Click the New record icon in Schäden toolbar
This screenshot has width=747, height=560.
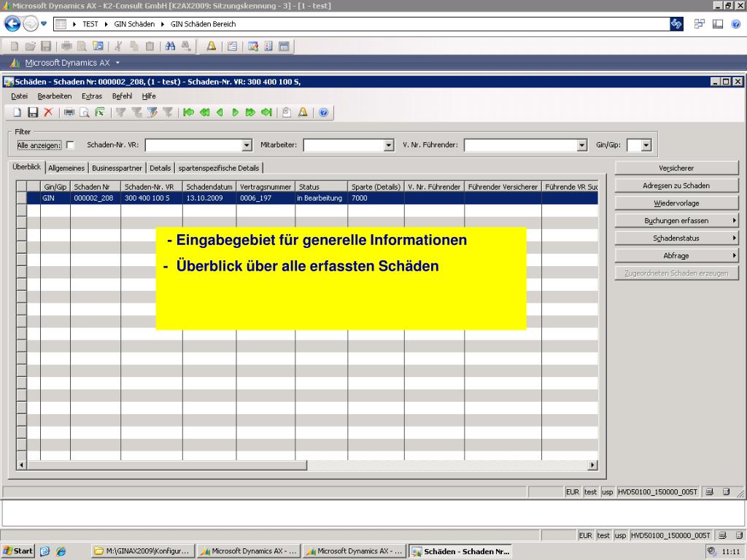[17, 112]
